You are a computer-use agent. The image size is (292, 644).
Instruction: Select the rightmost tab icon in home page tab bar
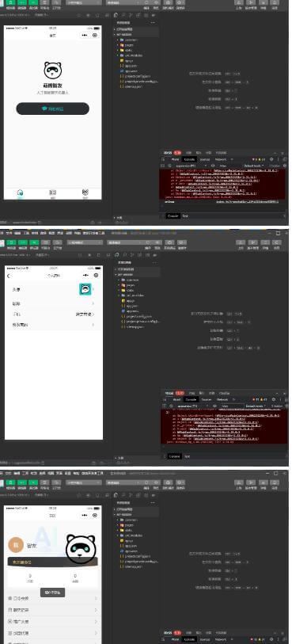tap(85, 192)
